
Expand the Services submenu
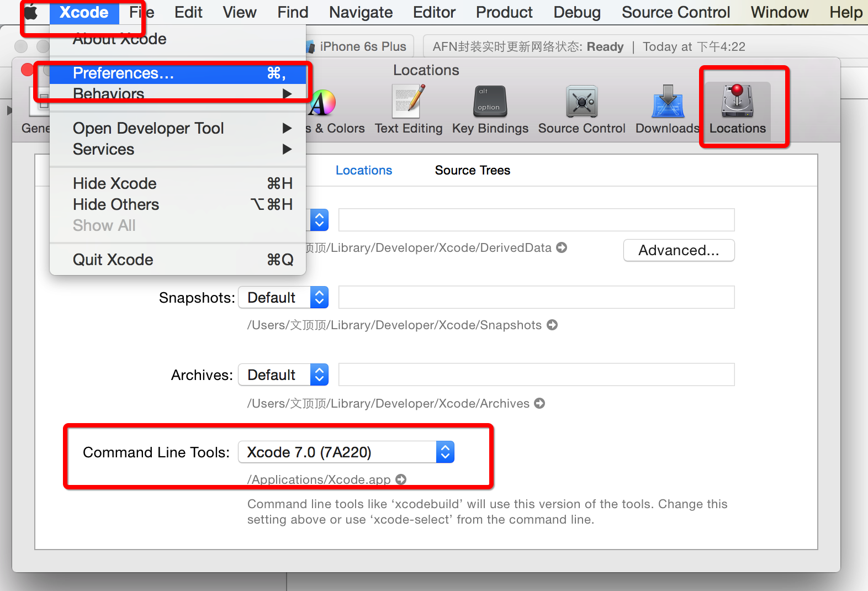point(177,149)
